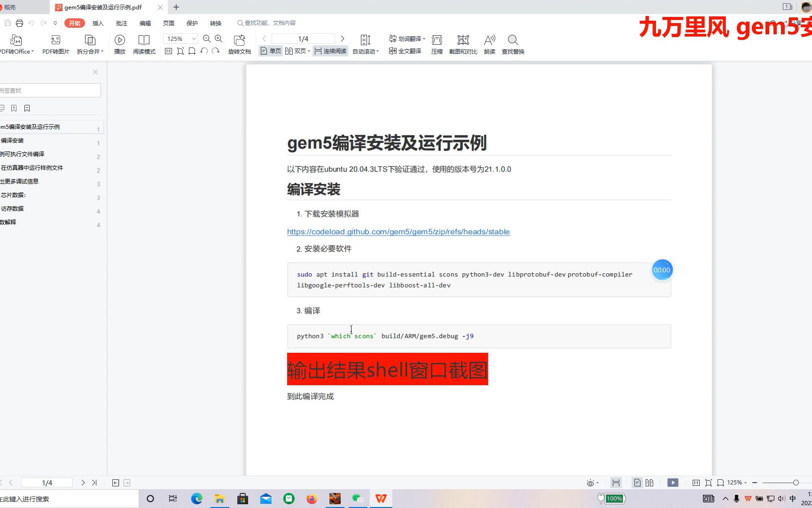Click fit page icon in top toolbar

[180, 51]
